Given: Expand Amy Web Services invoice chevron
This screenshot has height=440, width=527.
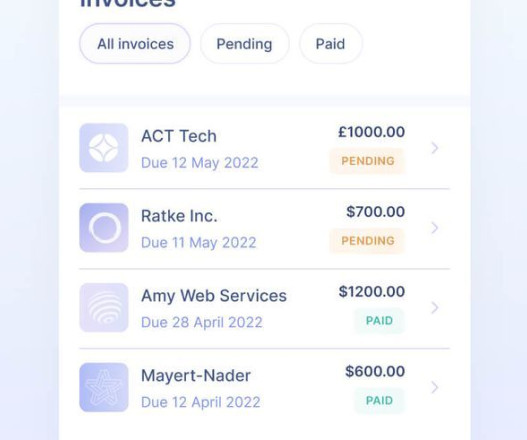Looking at the screenshot, I should pos(435,308).
